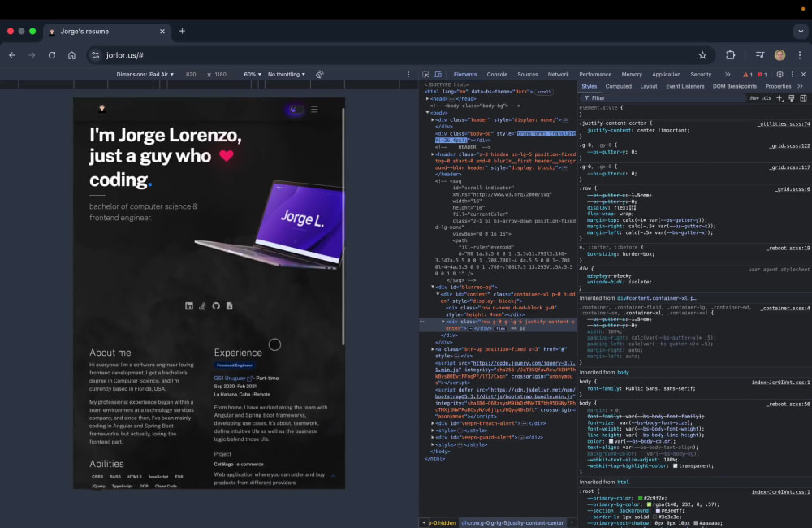
Task: Click the rotate device orientation icon
Action: click(319, 75)
